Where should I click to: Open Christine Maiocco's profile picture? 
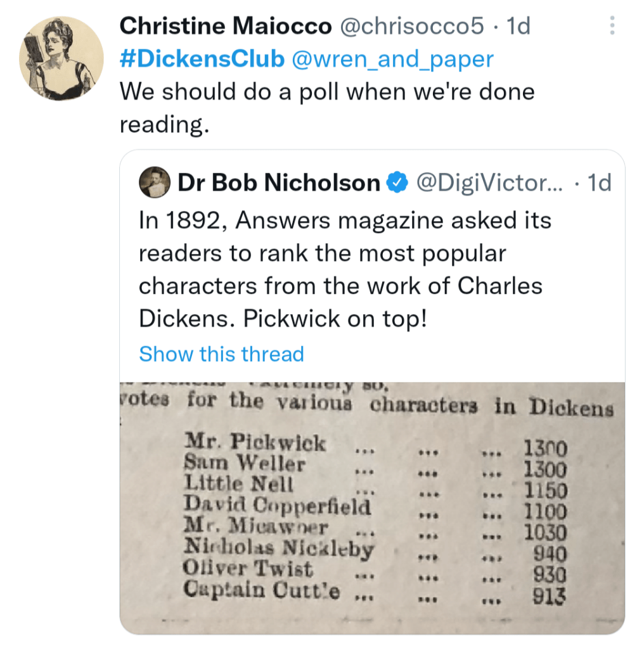[x=61, y=59]
